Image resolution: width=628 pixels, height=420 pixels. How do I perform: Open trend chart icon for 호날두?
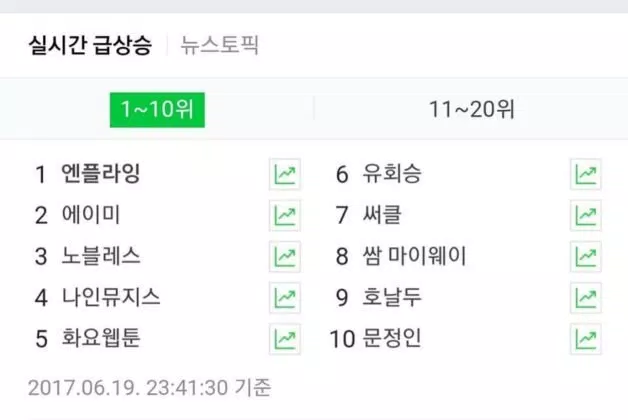click(x=586, y=298)
